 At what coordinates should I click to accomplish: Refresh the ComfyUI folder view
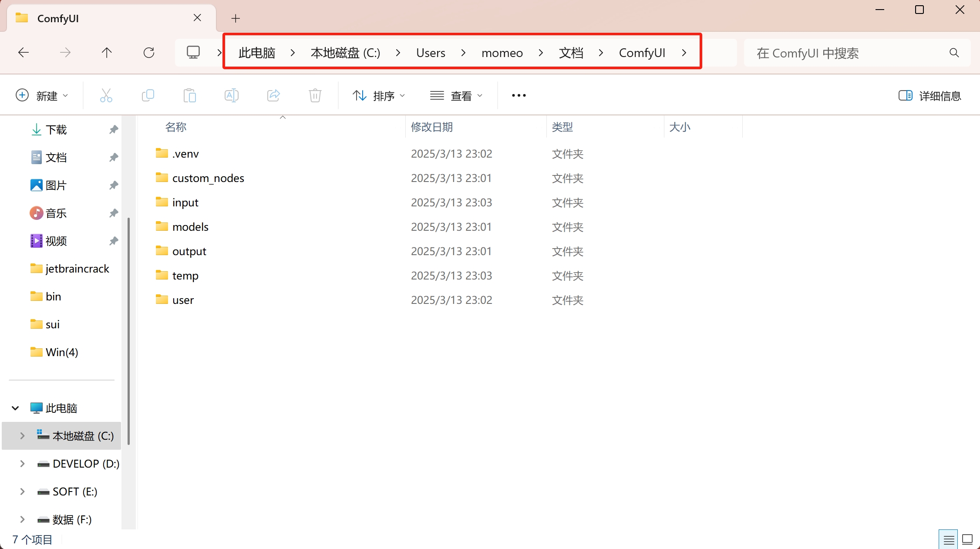click(x=149, y=53)
